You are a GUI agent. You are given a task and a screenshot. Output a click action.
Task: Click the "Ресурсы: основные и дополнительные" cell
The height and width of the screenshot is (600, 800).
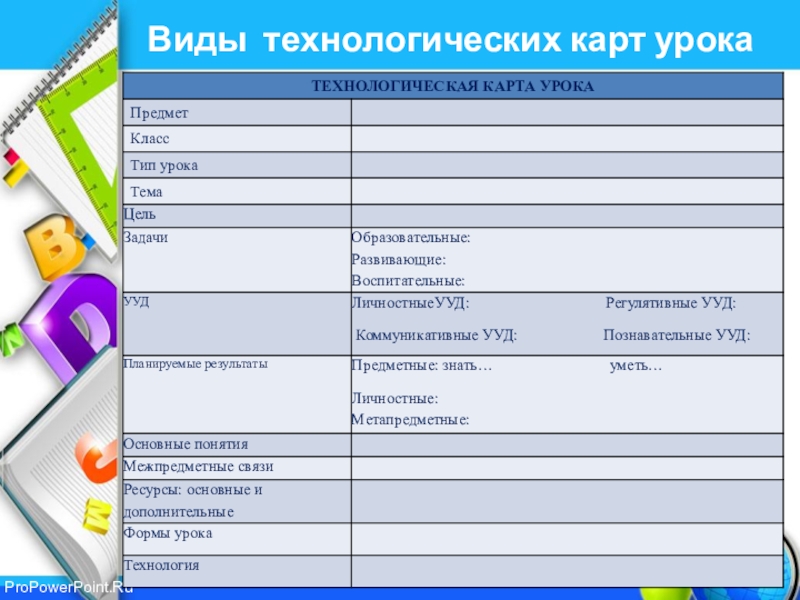point(237,501)
